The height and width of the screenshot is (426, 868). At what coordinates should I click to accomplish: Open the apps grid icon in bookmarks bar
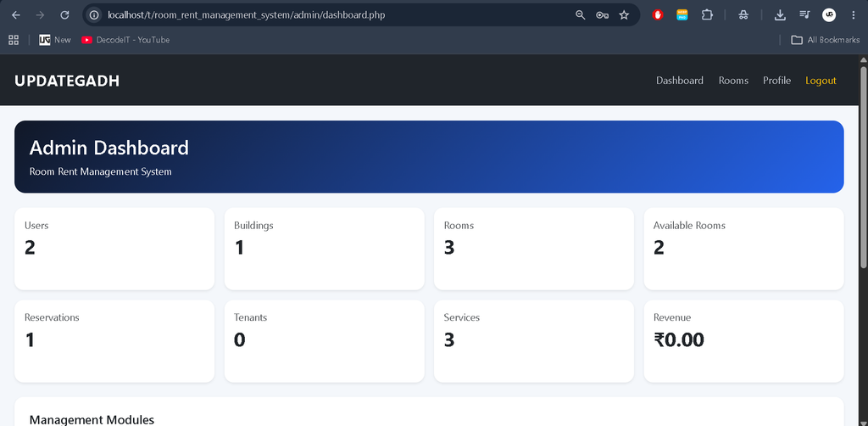point(14,40)
